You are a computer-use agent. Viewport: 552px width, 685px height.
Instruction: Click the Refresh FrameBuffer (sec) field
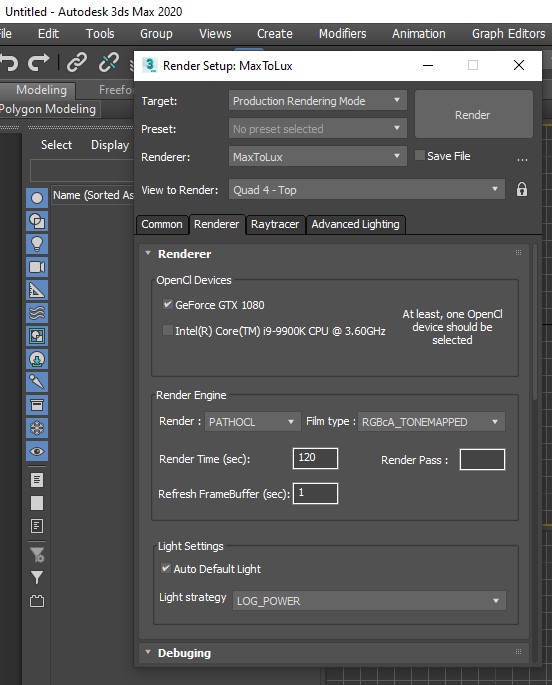click(x=315, y=493)
